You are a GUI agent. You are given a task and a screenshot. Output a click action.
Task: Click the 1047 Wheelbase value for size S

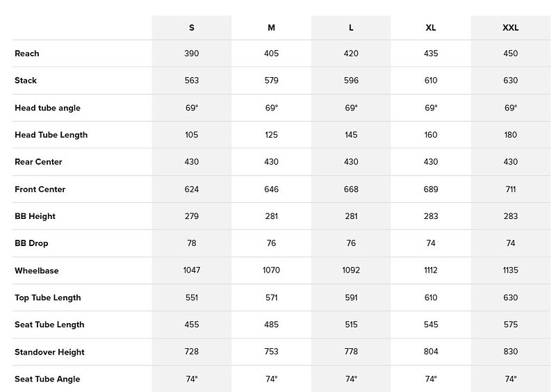click(x=192, y=270)
